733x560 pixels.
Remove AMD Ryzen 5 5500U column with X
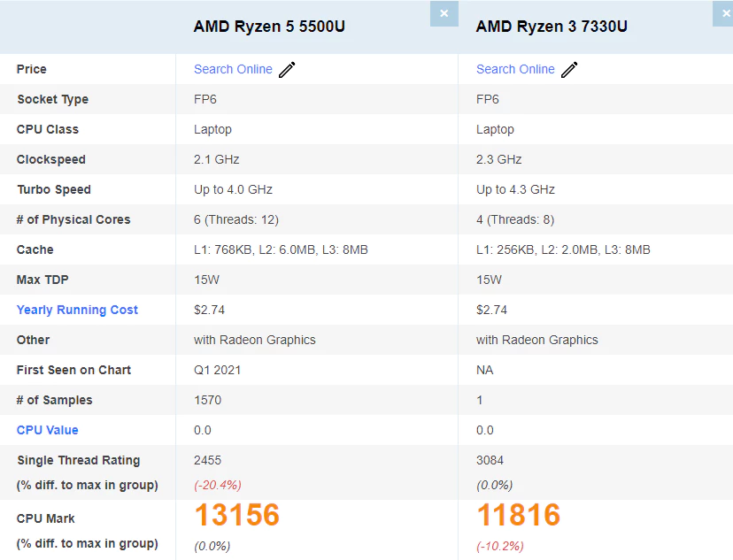click(444, 13)
